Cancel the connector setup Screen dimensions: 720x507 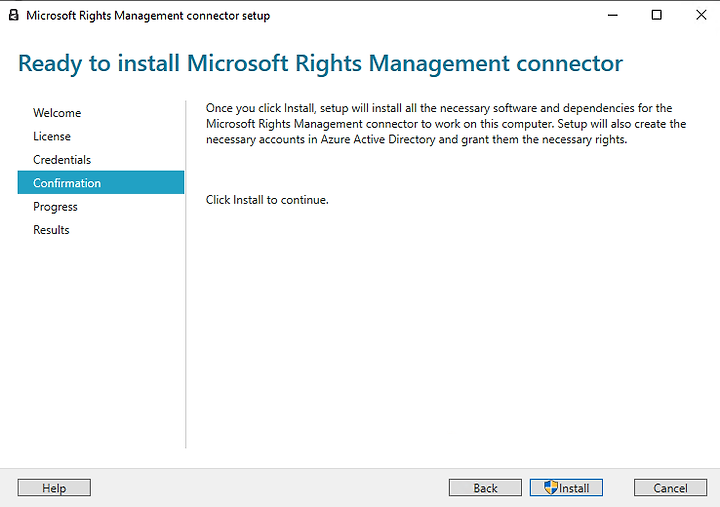pyautogui.click(x=670, y=488)
